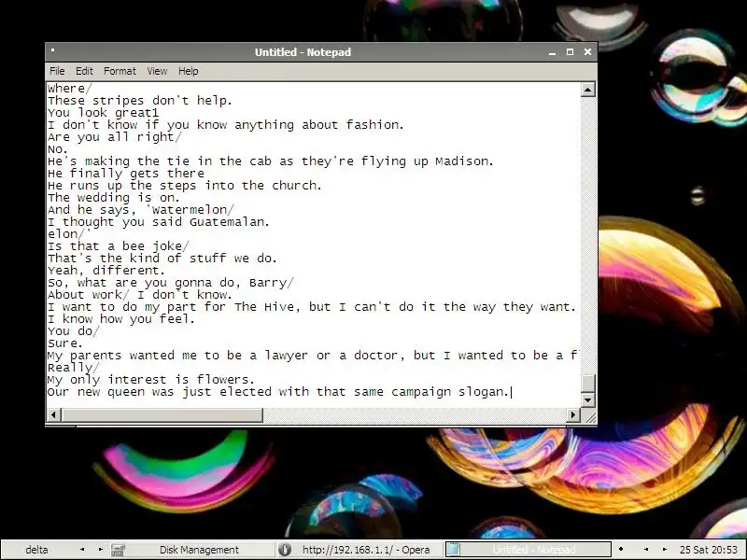747x560 pixels.
Task: Click the left arrow before the clock
Action: [645, 550]
